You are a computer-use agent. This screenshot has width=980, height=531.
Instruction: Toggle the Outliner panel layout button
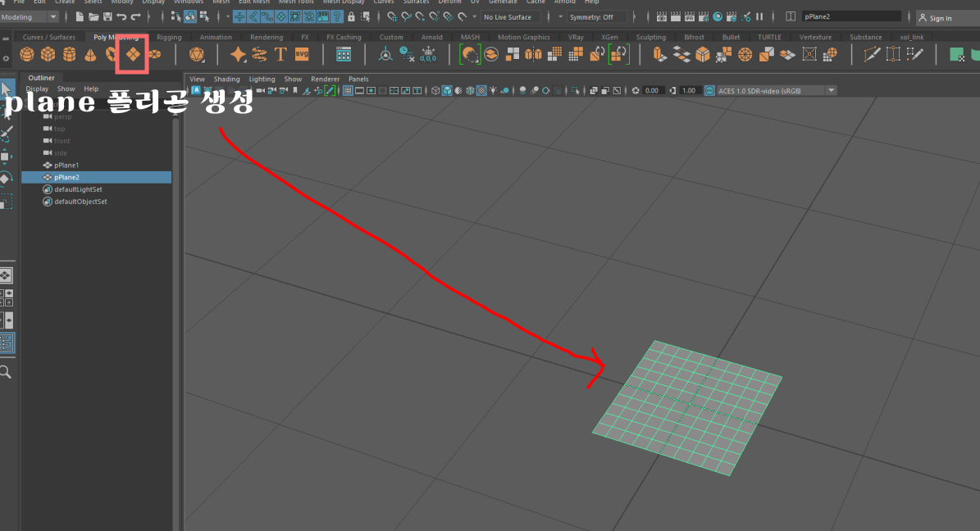[x=7, y=343]
